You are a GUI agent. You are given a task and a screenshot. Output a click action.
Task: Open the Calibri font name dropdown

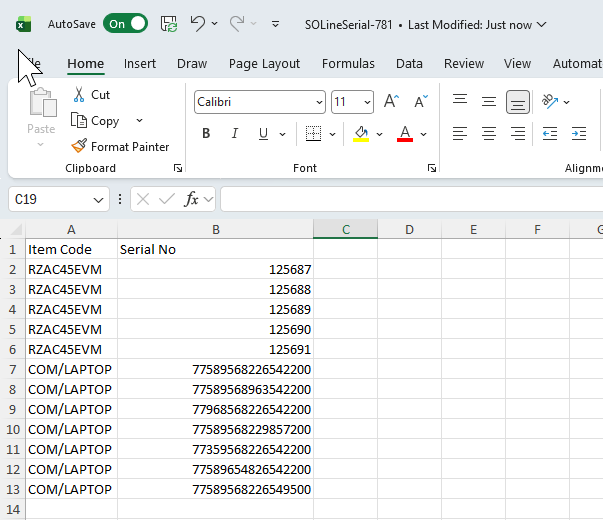[319, 102]
